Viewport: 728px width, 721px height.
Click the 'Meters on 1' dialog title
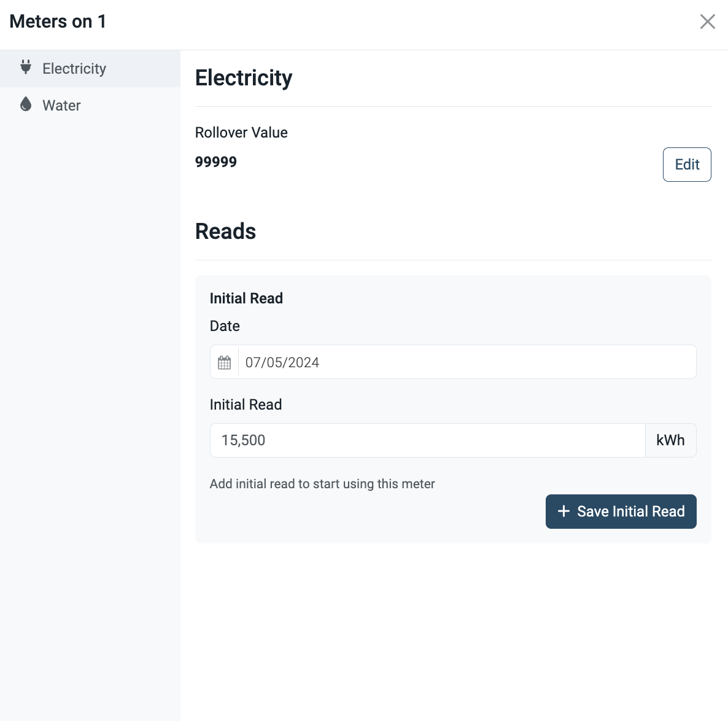pos(58,22)
